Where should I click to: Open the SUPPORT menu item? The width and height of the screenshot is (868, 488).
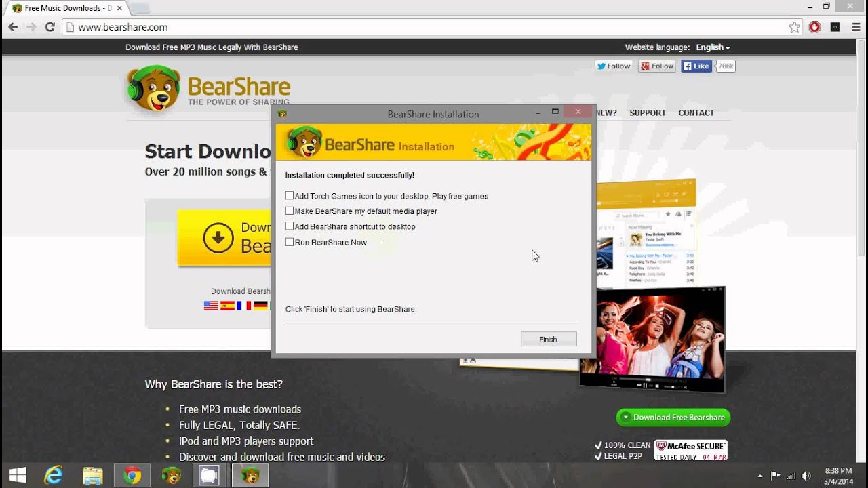point(648,113)
